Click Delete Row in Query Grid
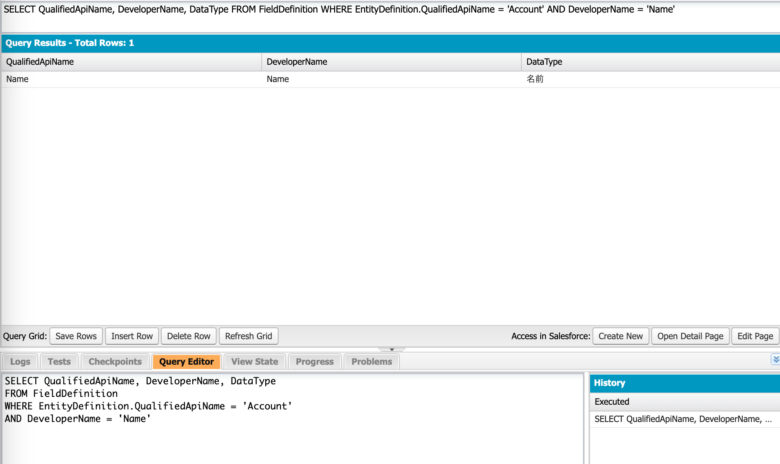The height and width of the screenshot is (464, 780). click(188, 336)
